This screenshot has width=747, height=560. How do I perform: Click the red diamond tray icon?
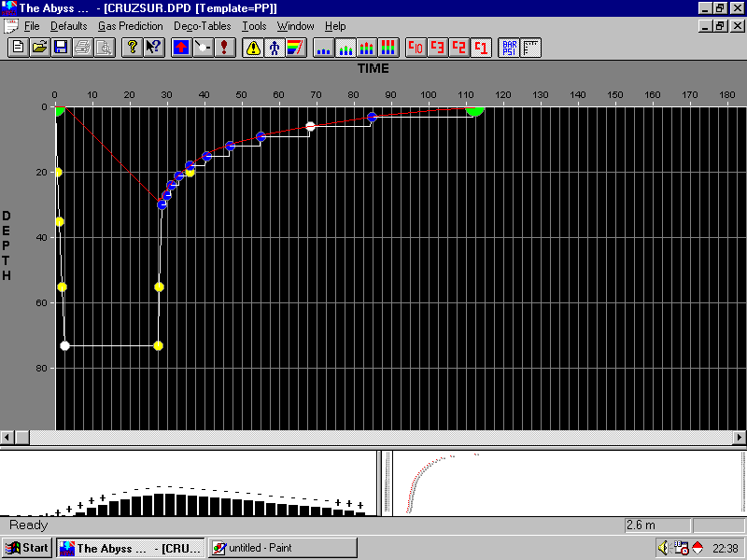[698, 548]
